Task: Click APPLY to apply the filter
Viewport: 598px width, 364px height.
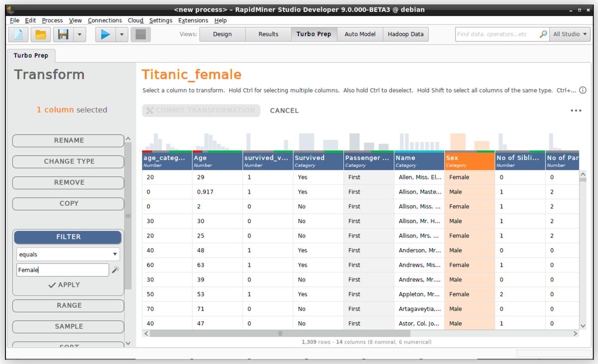Action: [x=64, y=285]
